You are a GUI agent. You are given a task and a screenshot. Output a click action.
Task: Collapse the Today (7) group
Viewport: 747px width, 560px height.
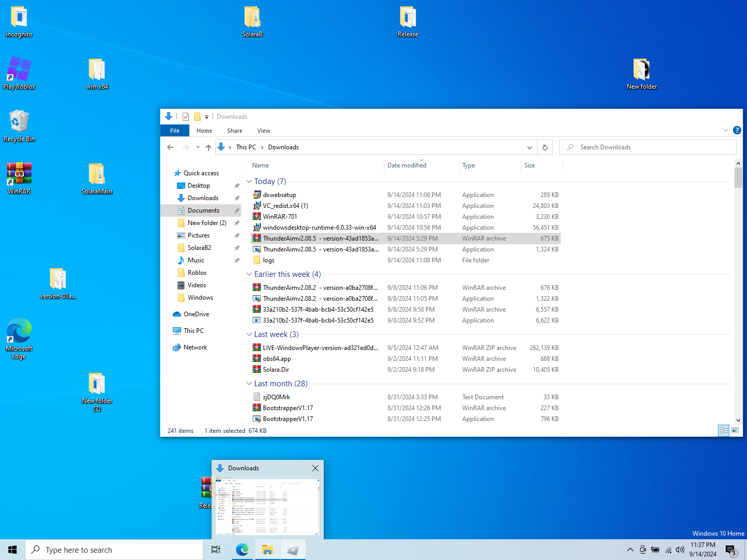(x=249, y=181)
